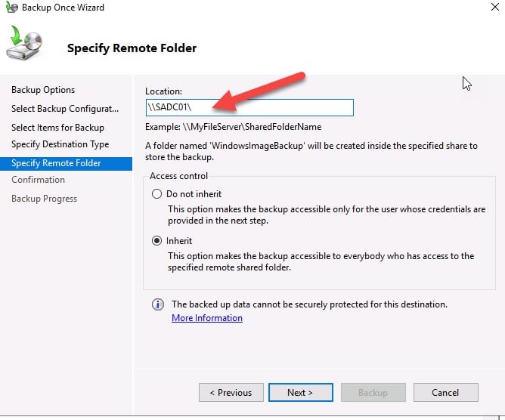Click the information icon beside security warning
This screenshot has width=505, height=420.
pyautogui.click(x=158, y=304)
